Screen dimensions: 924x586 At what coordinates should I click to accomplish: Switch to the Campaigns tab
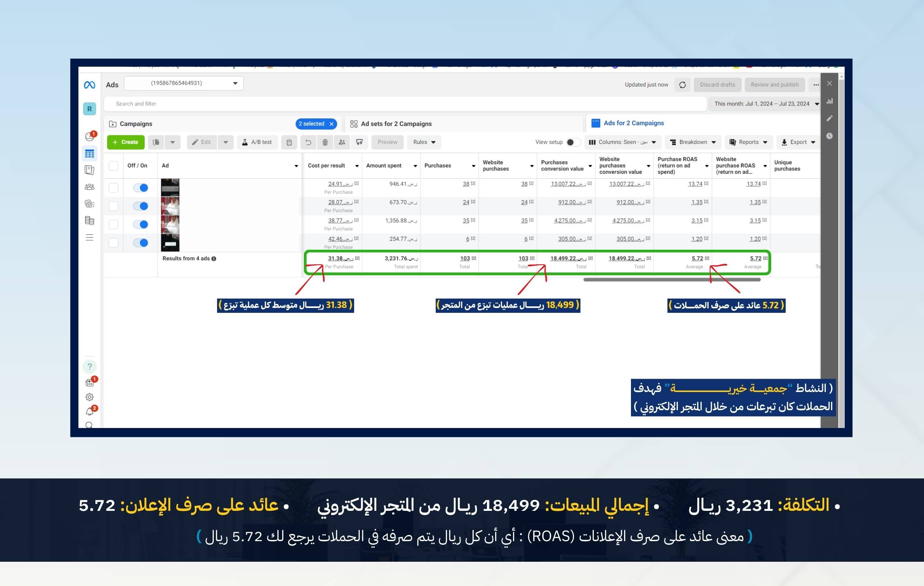click(x=136, y=124)
